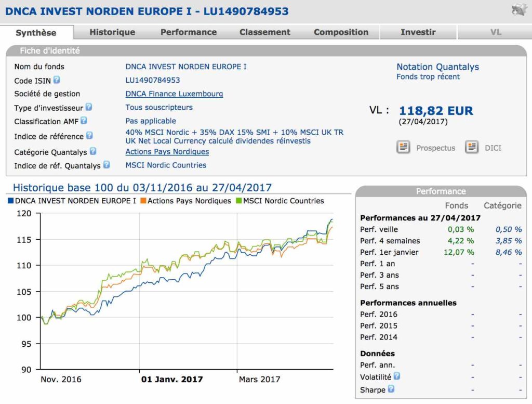This screenshot has width=532, height=404.
Task: Click the 01 Janv. 2017 axis marker
Action: [x=172, y=379]
